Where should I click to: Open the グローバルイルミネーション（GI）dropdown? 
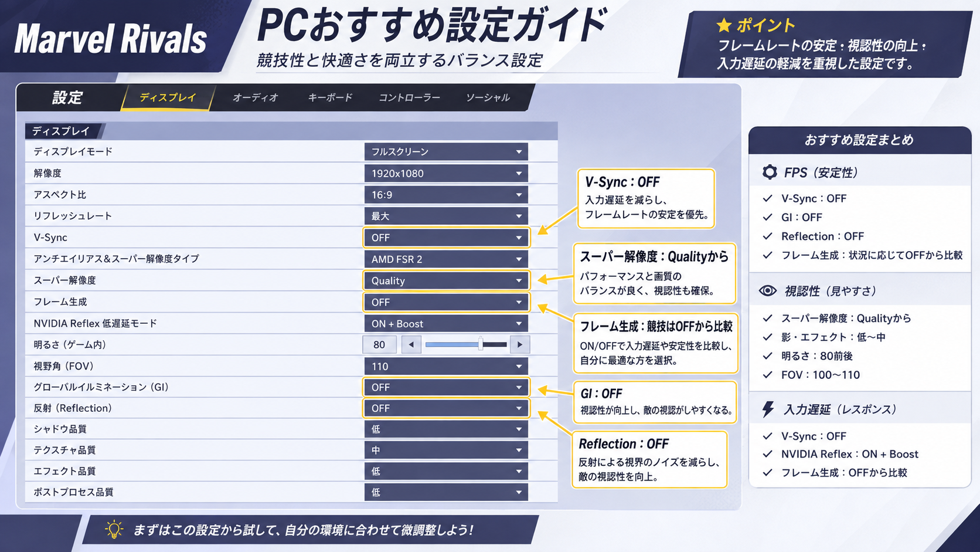click(446, 387)
